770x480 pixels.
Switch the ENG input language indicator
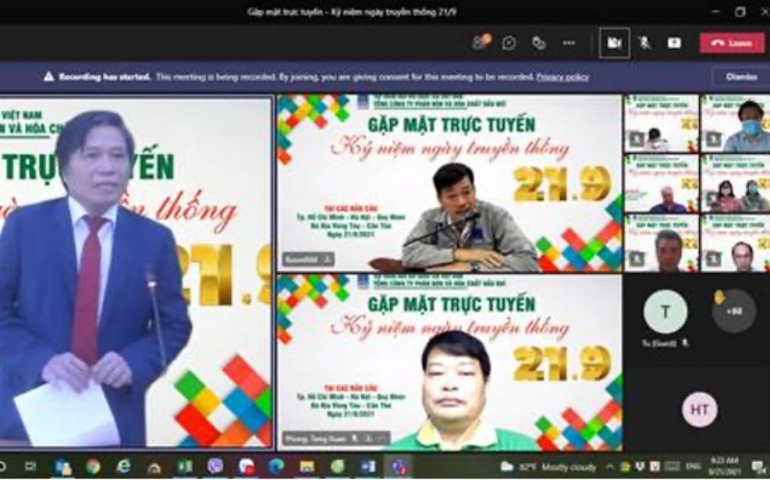coord(693,466)
